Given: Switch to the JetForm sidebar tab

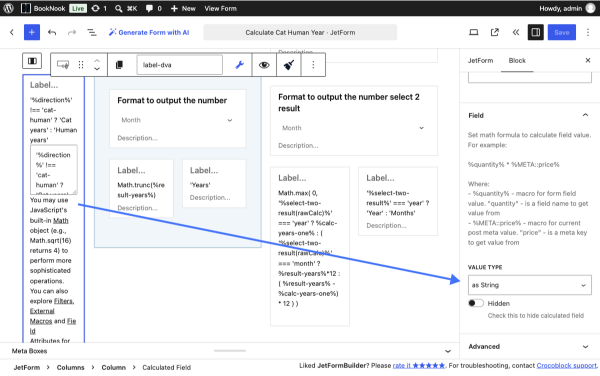Looking at the screenshot, I should [480, 60].
